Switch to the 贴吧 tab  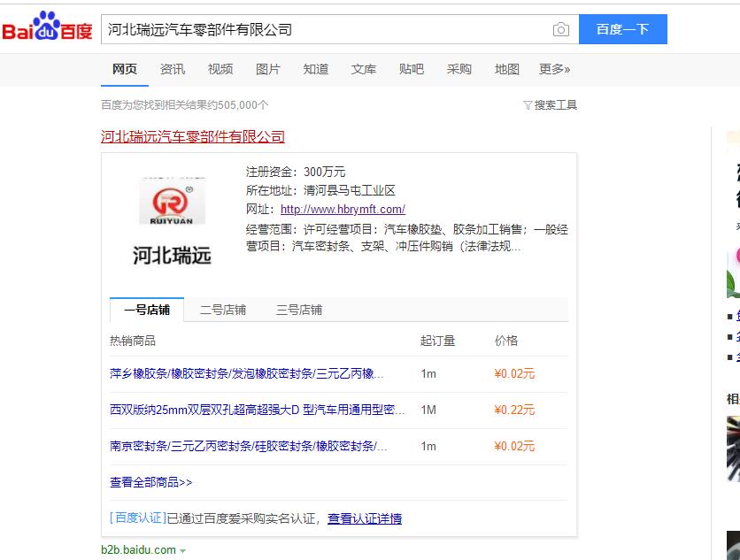(412, 69)
